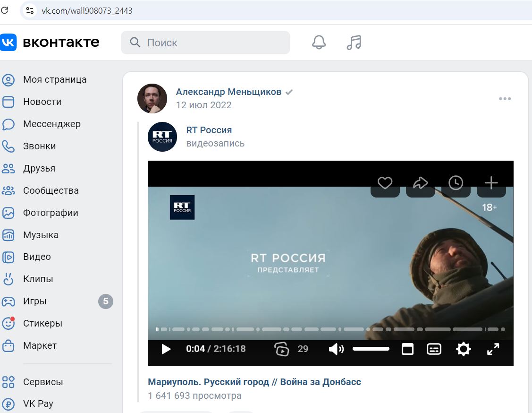Open video title Мариуполь. Русский город link
532x413 pixels.
click(254, 382)
